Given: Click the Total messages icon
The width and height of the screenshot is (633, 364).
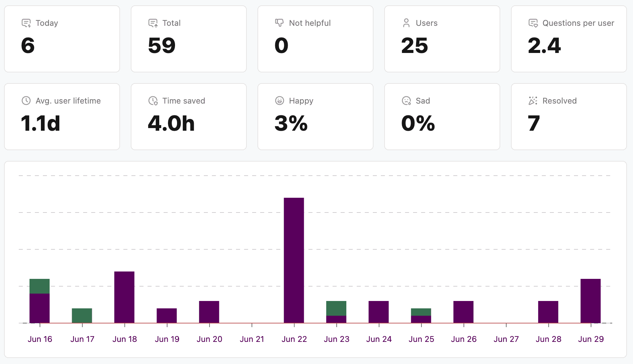Looking at the screenshot, I should [x=153, y=23].
